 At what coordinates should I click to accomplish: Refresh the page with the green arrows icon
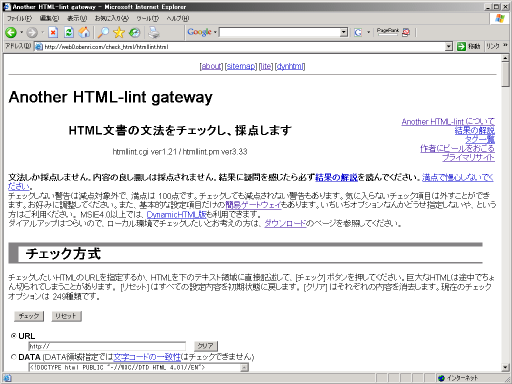[x=69, y=32]
